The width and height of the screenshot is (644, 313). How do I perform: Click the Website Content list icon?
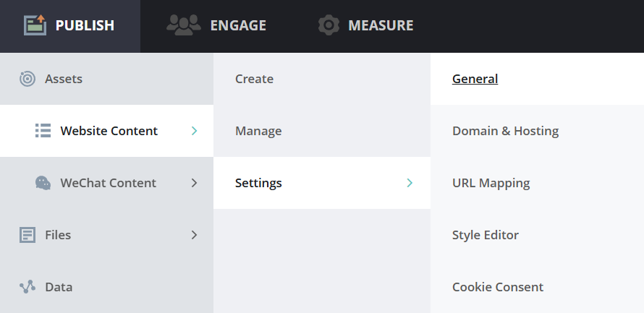pos(43,131)
